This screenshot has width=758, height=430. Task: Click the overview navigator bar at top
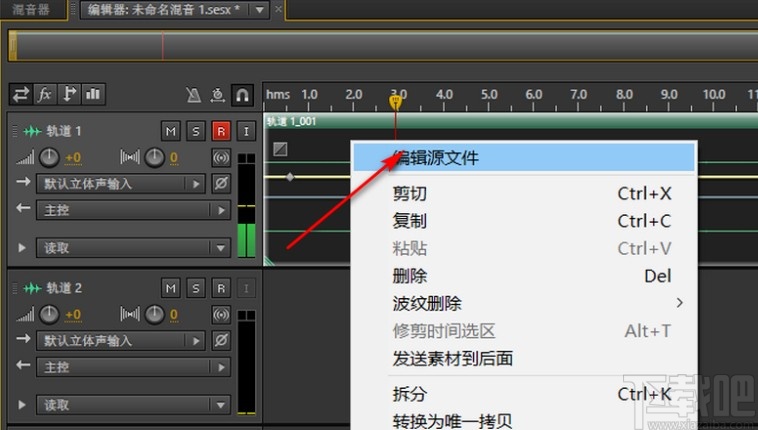(x=383, y=46)
